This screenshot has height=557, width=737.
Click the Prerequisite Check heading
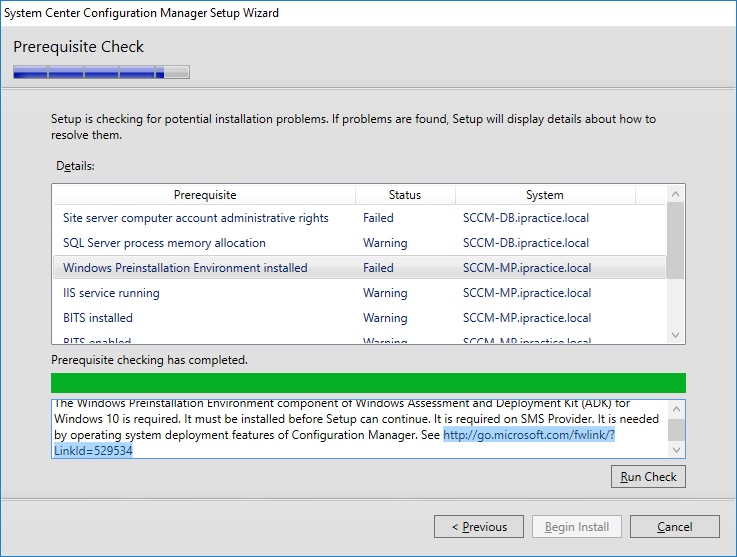coord(78,47)
